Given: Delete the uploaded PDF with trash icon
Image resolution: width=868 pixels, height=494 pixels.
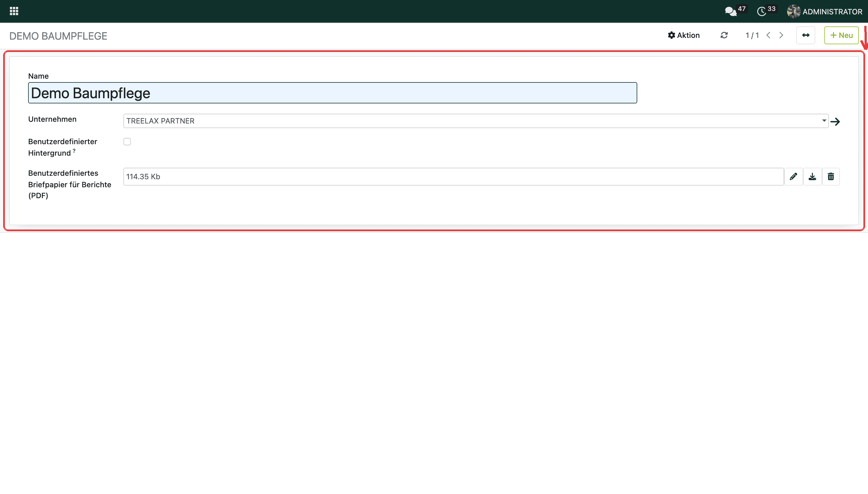Looking at the screenshot, I should point(831,176).
